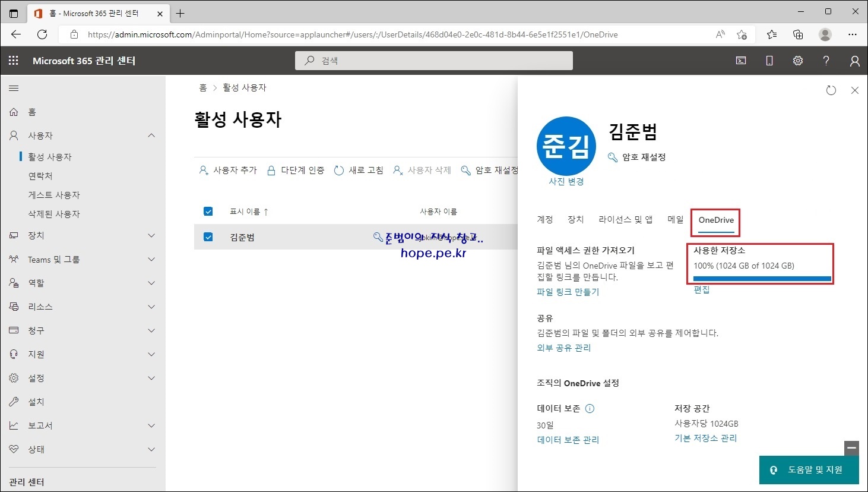868x492 pixels.
Task: Open 기본 저장소 관리 link
Action: [706, 438]
